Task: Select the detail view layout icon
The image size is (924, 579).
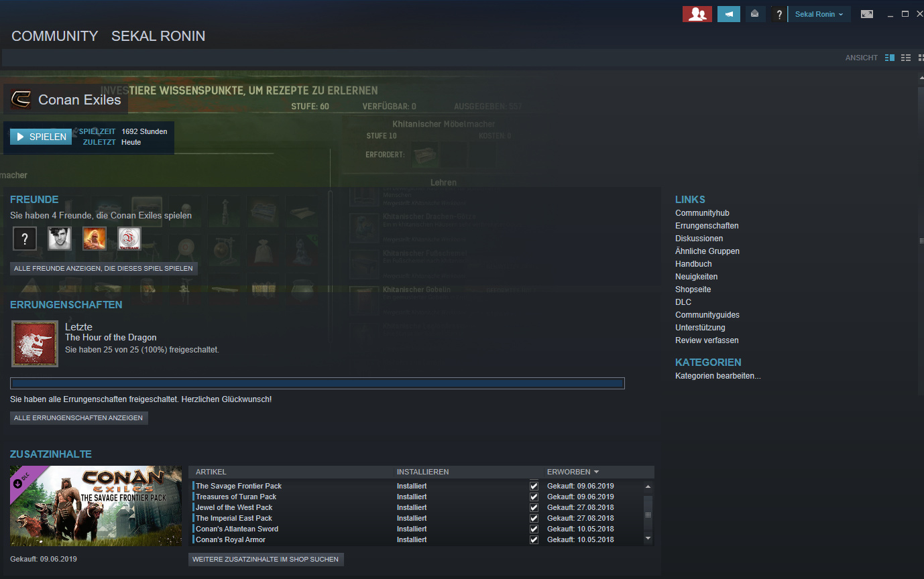Action: 890,58
